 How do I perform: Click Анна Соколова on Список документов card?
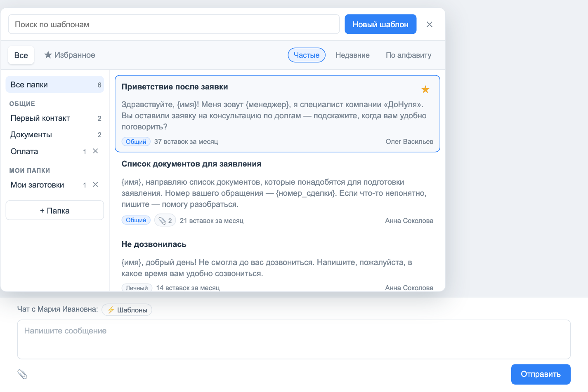click(409, 221)
